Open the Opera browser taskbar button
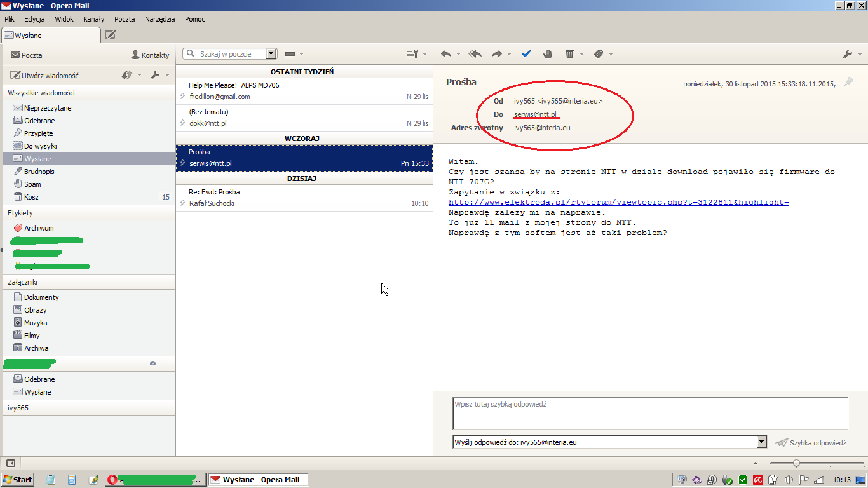This screenshot has height=488, width=868. click(156, 480)
